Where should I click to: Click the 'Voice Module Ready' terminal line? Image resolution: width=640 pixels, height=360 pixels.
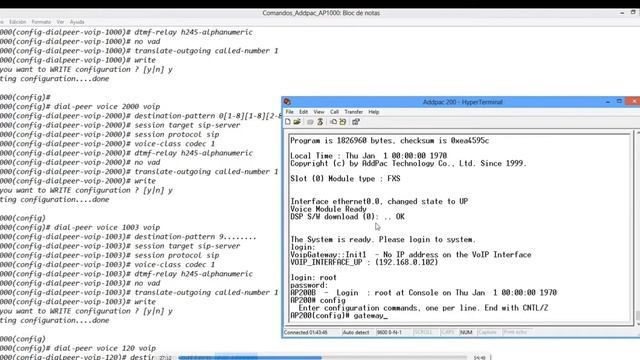click(329, 209)
